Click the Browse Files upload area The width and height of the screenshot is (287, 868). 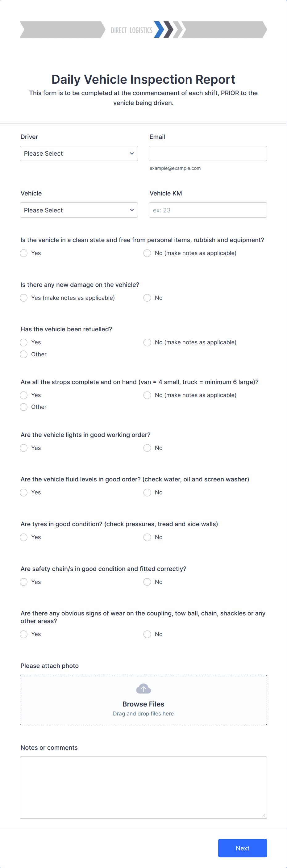(143, 704)
